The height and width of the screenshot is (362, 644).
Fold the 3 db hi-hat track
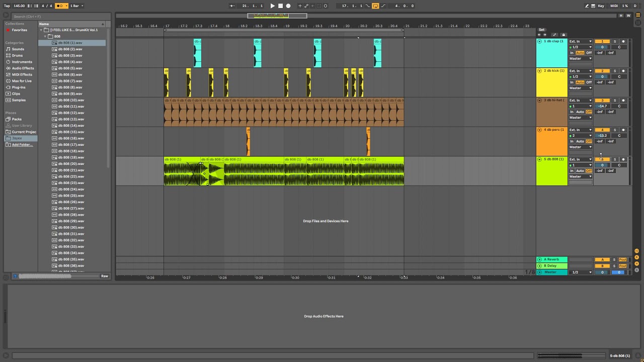[539, 101]
